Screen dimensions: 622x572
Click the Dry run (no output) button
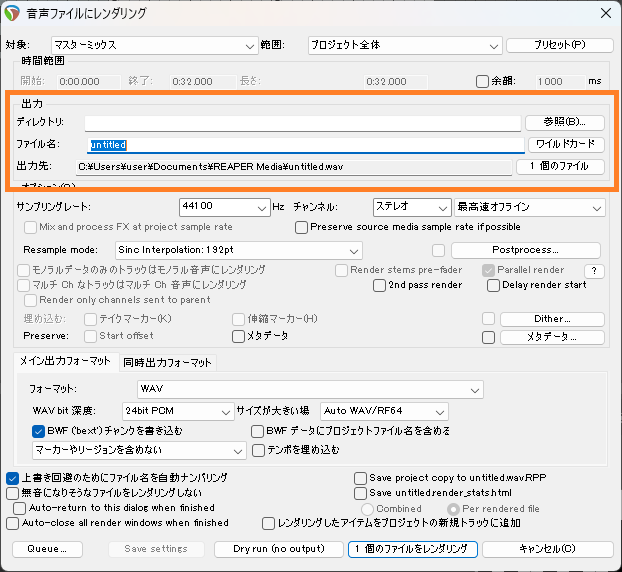pyautogui.click(x=279, y=549)
